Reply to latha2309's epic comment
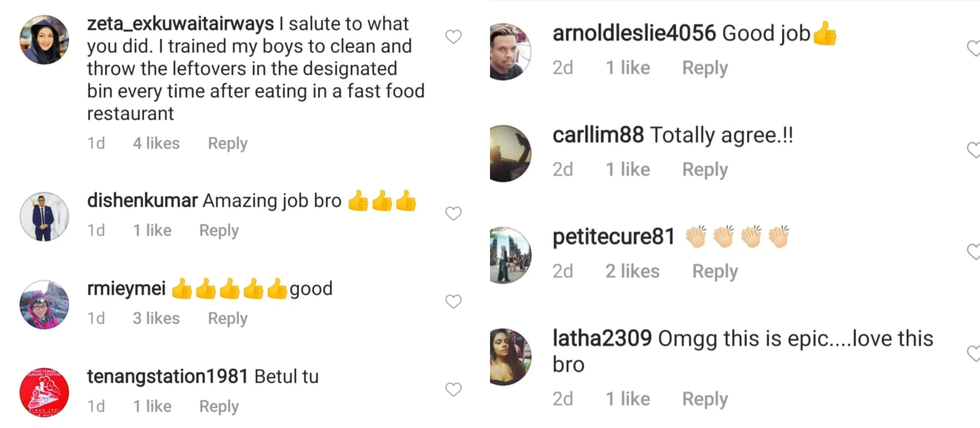Image resolution: width=980 pixels, height=428 pixels. [705, 399]
